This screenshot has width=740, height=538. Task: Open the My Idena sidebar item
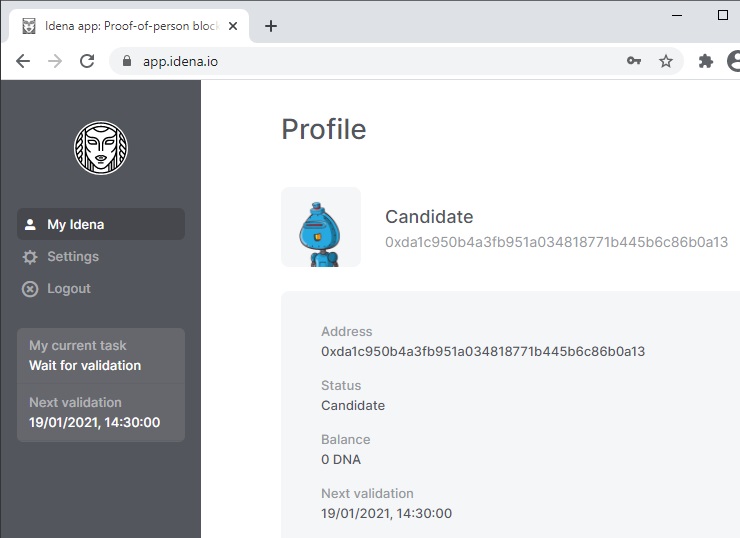[x=101, y=224]
